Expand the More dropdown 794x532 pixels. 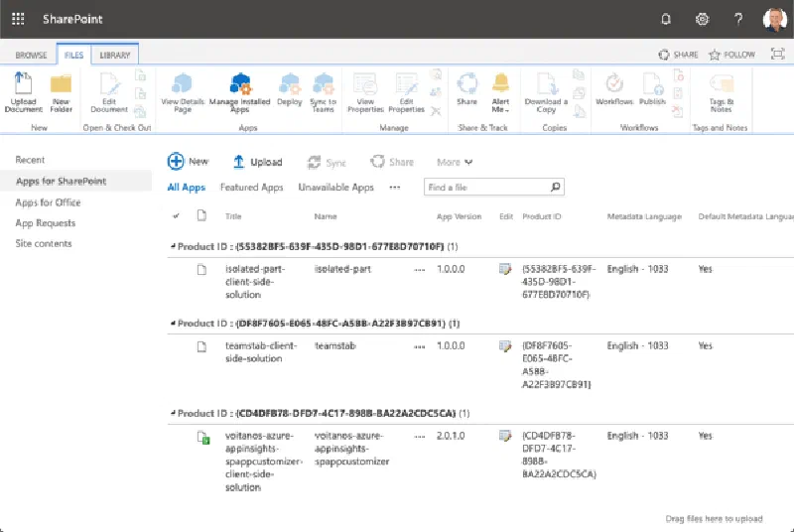455,162
